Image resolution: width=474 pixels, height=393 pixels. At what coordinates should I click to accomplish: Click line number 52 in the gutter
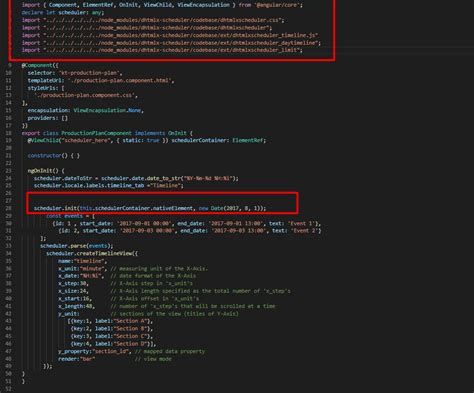9,389
